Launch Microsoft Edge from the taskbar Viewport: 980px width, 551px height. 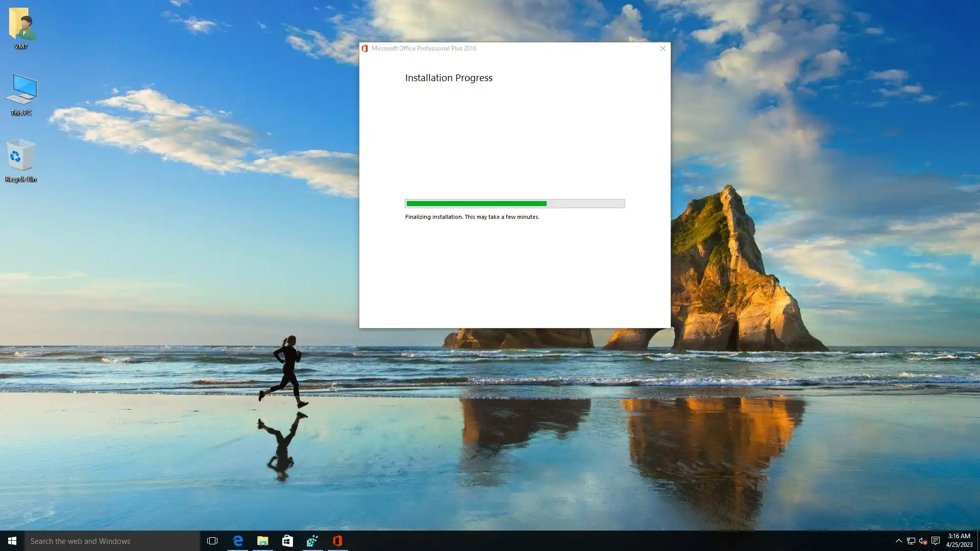click(238, 541)
